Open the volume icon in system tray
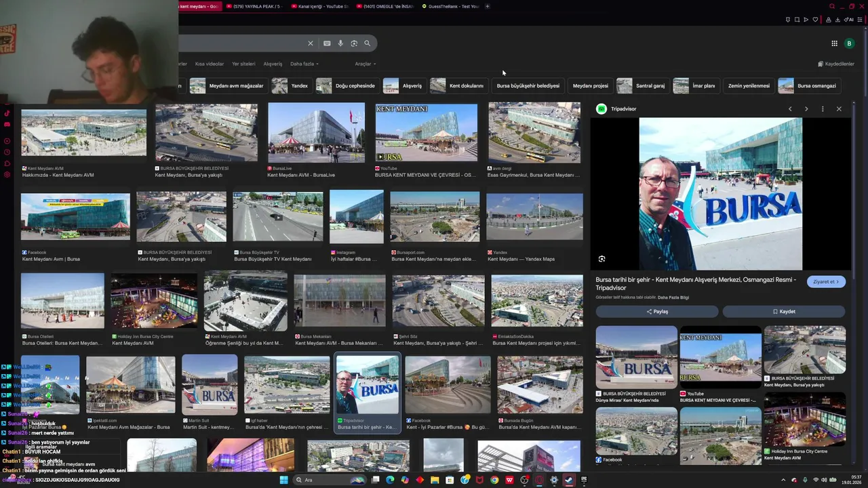The image size is (868, 488). click(x=825, y=480)
